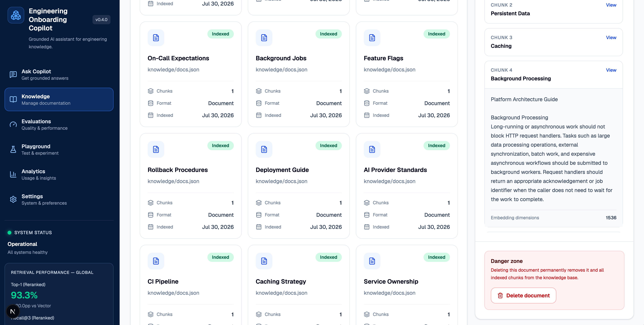
Task: Open the Service Ownership card title
Action: pyautogui.click(x=391, y=281)
